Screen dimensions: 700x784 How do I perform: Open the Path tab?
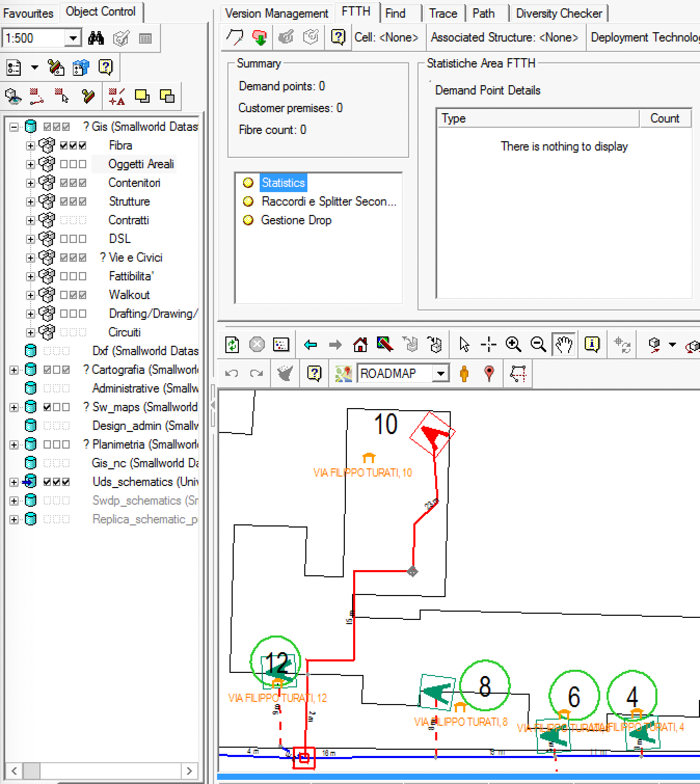483,13
